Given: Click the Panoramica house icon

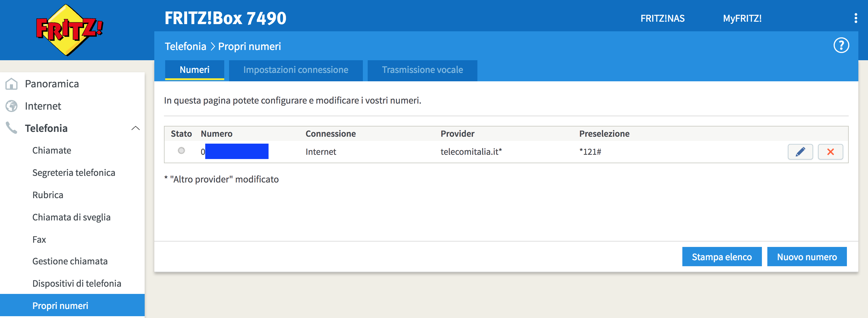Looking at the screenshot, I should [11, 84].
